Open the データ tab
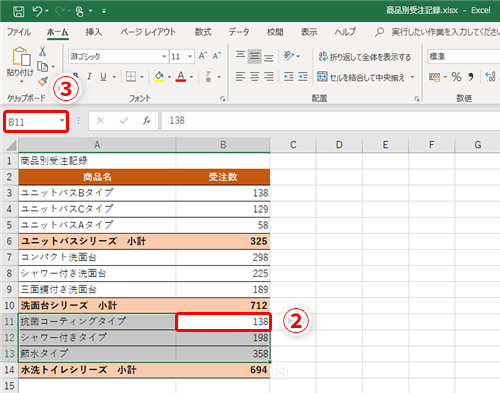Image resolution: width=500 pixels, height=393 pixels. 239,32
